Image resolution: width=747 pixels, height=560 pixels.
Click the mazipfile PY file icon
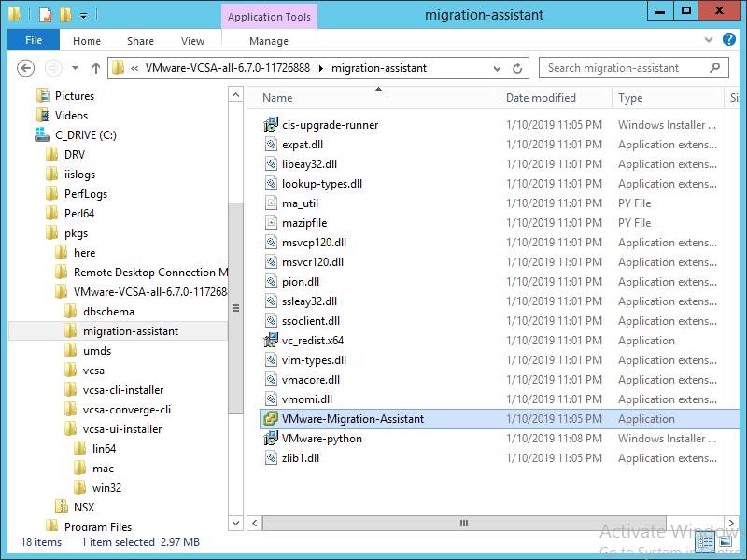(x=271, y=223)
